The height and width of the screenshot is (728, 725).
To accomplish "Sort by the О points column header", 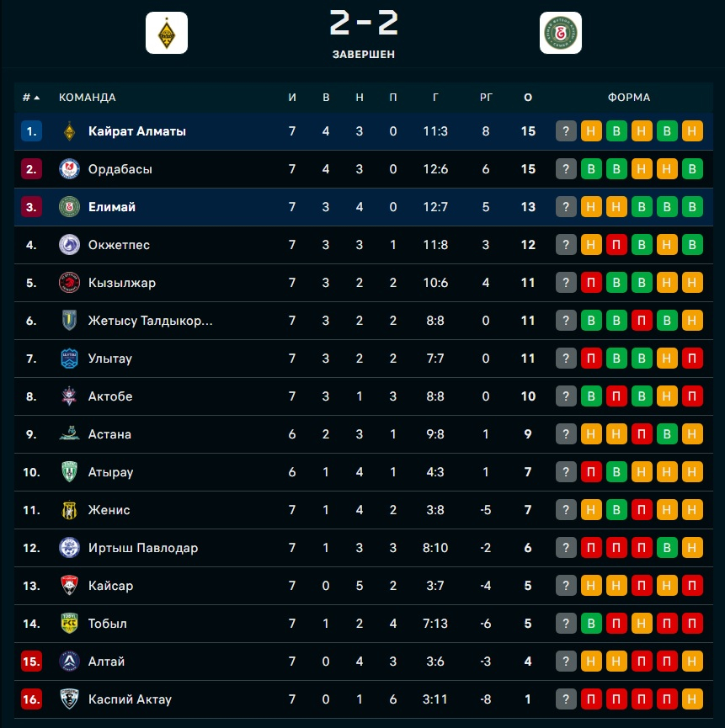I will (528, 98).
